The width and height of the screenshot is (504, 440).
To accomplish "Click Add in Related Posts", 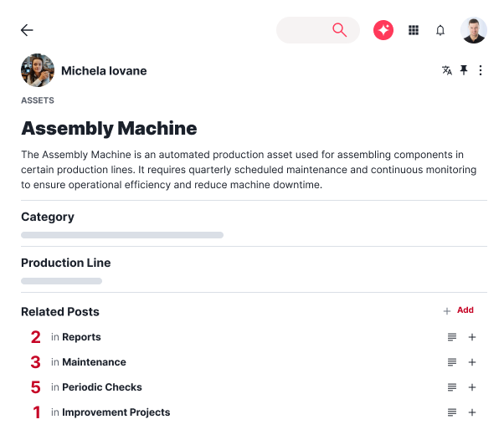I will (459, 310).
